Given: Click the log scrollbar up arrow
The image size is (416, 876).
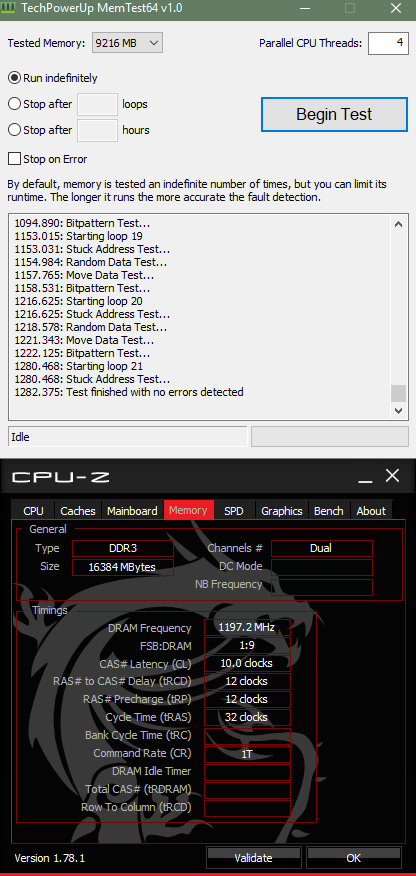Looking at the screenshot, I should (x=398, y=224).
